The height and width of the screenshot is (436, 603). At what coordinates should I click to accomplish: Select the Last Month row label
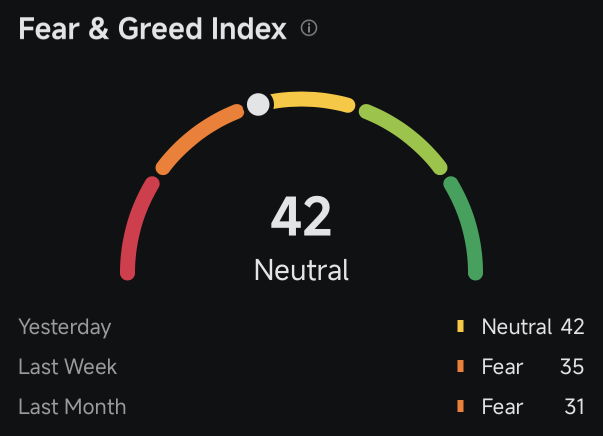click(72, 407)
